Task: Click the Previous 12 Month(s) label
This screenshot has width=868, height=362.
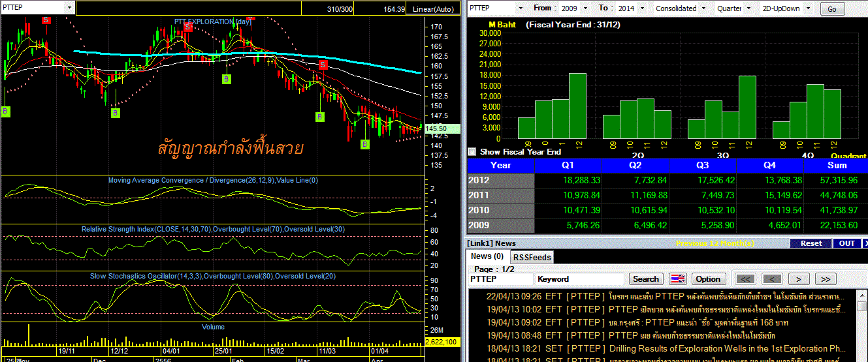Action: click(715, 243)
